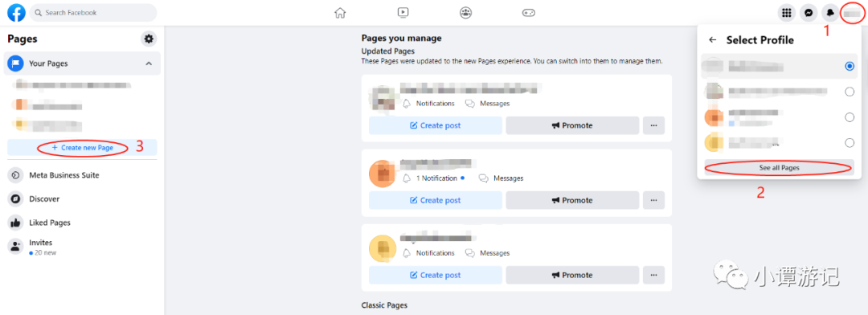
Task: Click Create post on yellow page card
Action: coord(435,275)
